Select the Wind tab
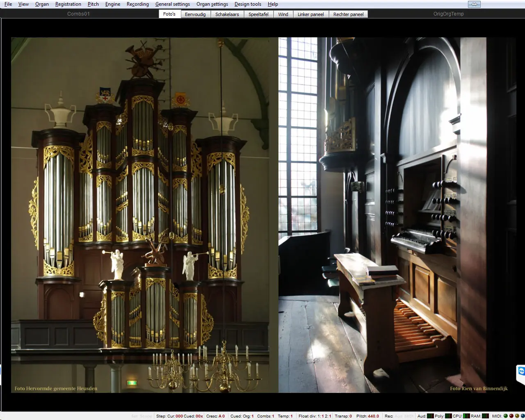This screenshot has height=420, width=525. (283, 14)
